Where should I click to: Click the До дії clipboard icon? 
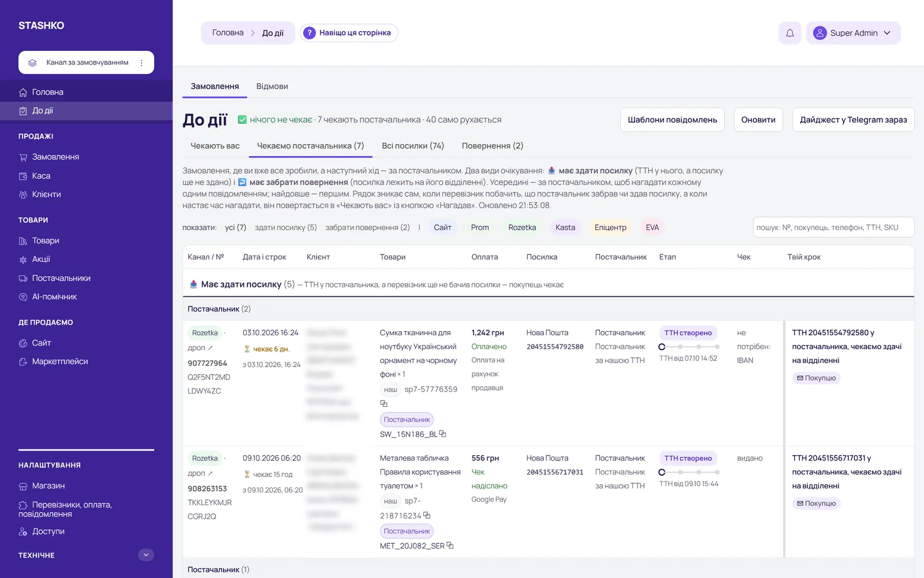pyautogui.click(x=23, y=111)
